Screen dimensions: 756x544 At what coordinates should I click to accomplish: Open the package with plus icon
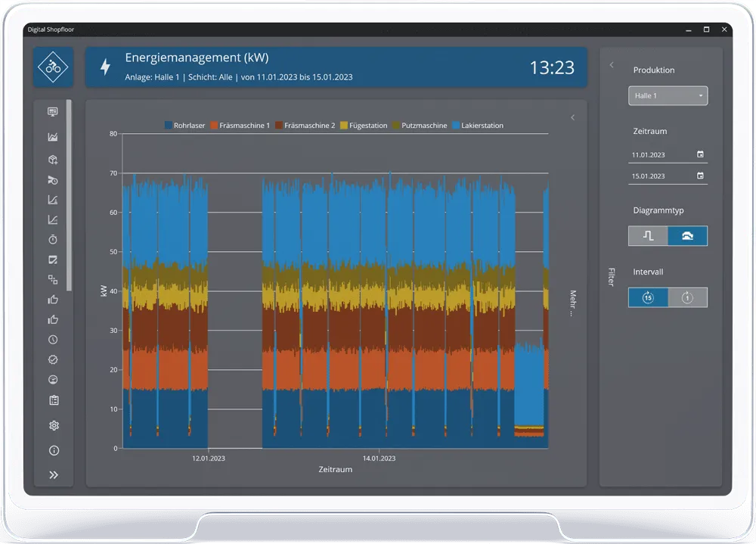(53, 160)
